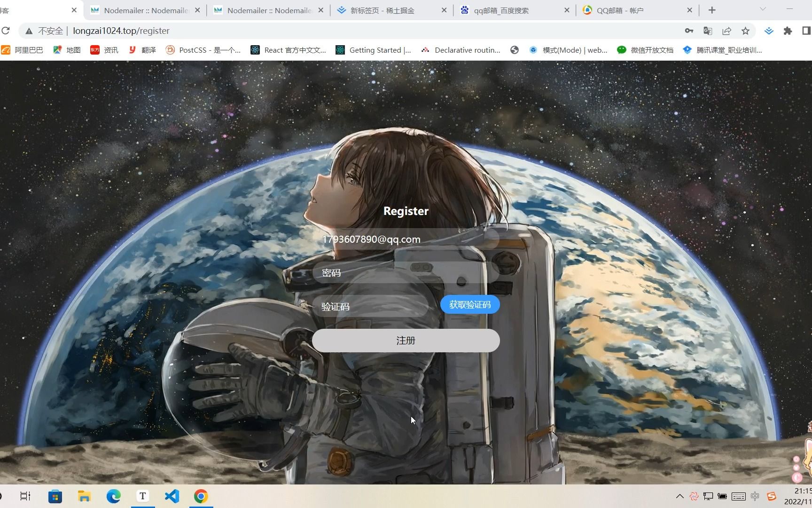This screenshot has width=812, height=508.
Task: Open the PostCSS bookmark
Action: (203, 50)
